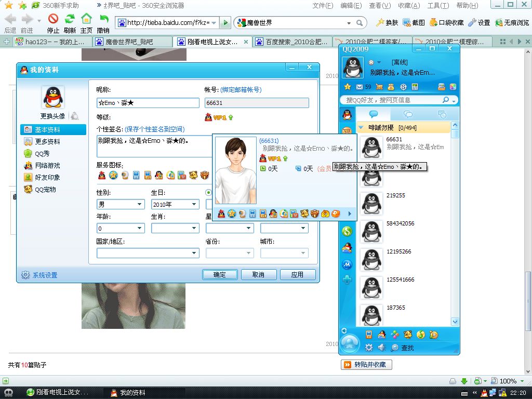Screen dimensions: 532x399
Task: Click 确定 button in profile dialog
Action: tap(220, 274)
